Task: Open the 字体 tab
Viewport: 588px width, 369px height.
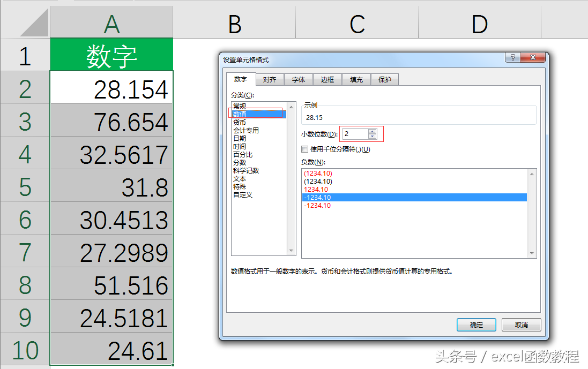Action: pyautogui.click(x=299, y=79)
